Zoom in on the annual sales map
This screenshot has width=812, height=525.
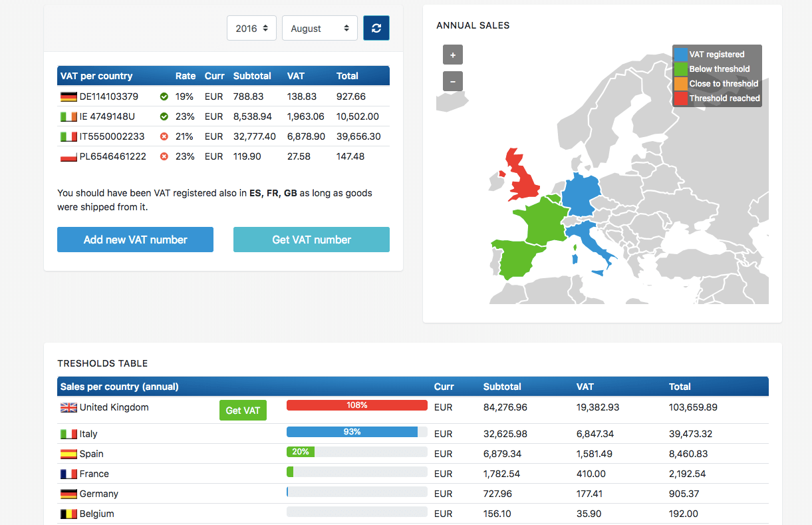point(452,55)
